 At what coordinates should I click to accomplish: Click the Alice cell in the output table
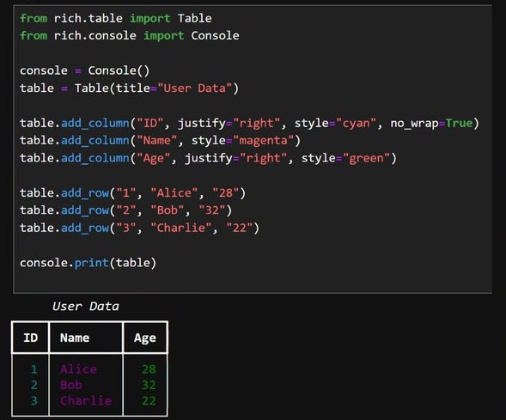click(x=78, y=369)
